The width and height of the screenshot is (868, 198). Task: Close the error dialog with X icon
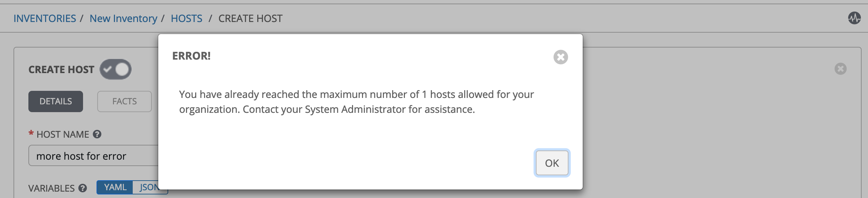(x=560, y=57)
